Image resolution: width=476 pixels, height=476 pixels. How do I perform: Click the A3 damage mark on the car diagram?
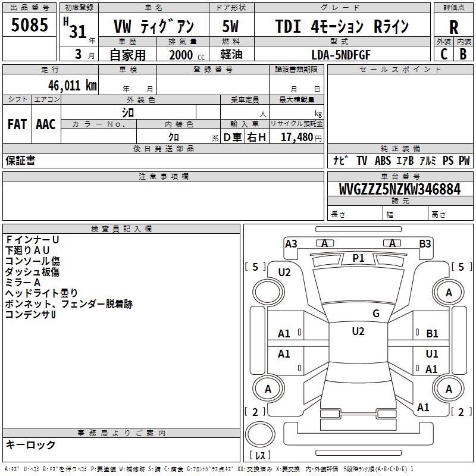[x=291, y=243]
